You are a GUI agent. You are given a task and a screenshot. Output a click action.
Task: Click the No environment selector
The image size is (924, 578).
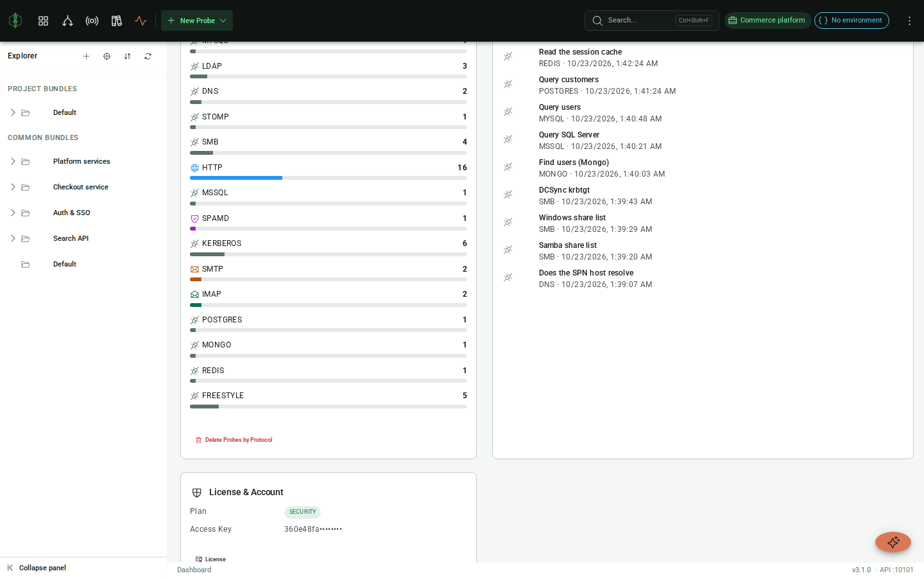[851, 21]
